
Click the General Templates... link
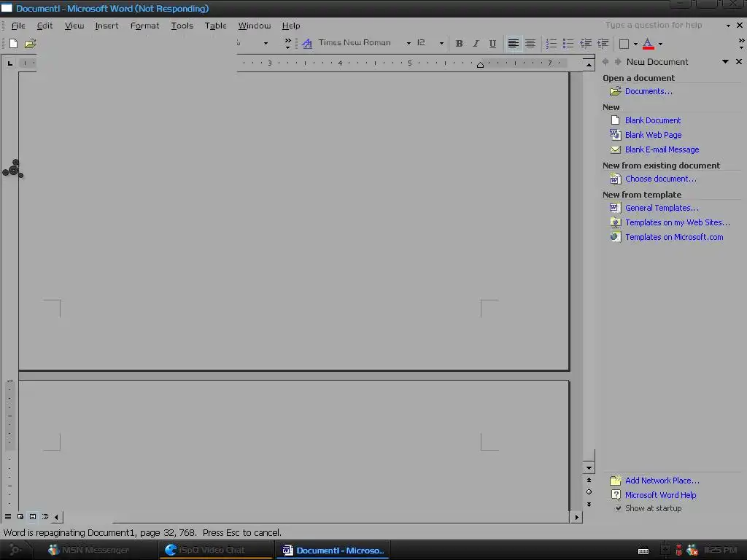tap(662, 208)
